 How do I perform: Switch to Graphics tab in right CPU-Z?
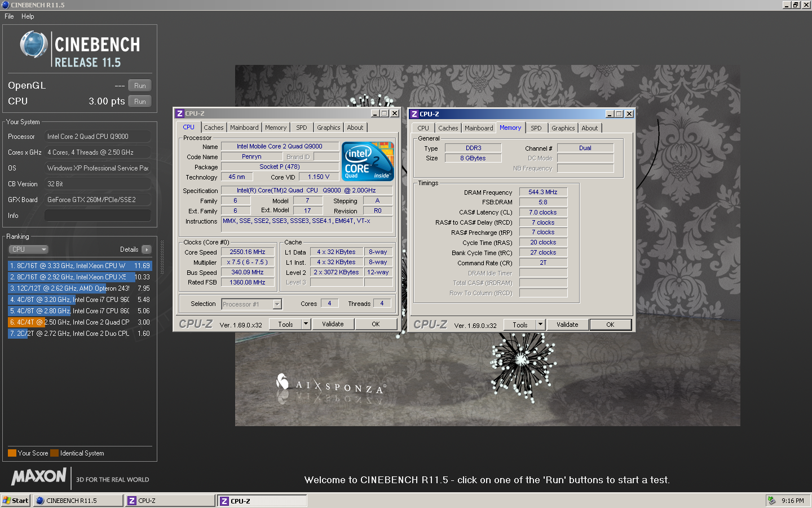[563, 129]
